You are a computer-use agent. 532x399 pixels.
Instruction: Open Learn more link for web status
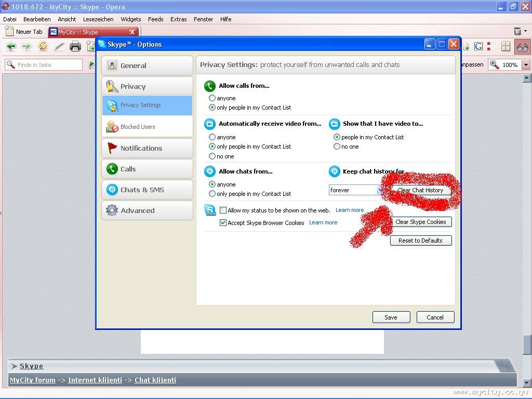point(350,210)
